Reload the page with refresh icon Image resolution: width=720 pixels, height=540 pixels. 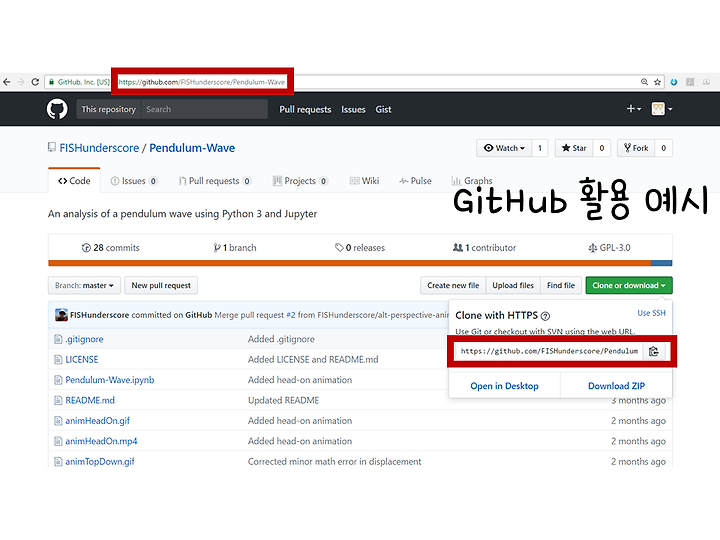point(35,82)
